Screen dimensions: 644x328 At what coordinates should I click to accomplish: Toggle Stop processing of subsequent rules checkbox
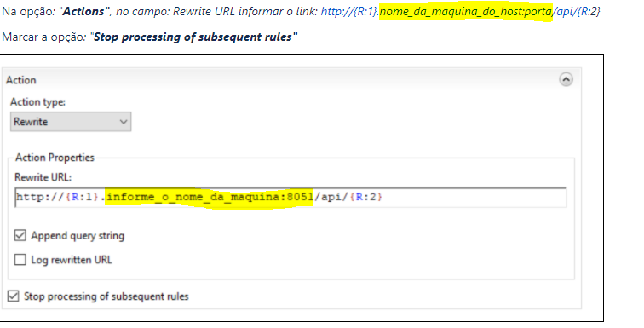(x=13, y=296)
